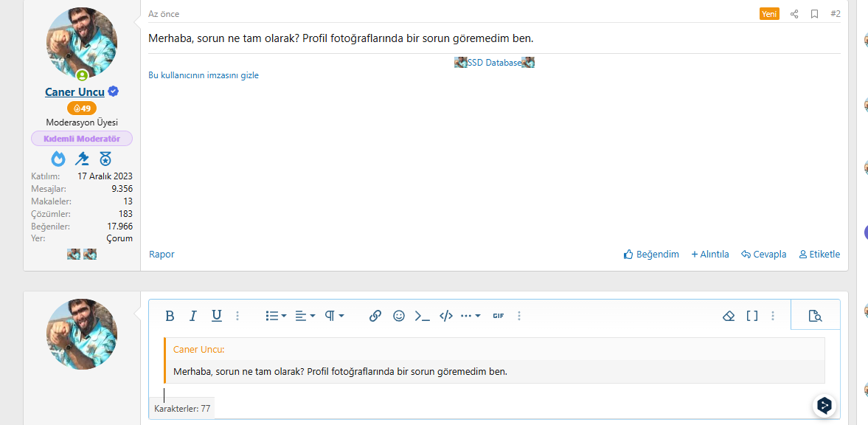Click the Çorum location value
Image resolution: width=868 pixels, height=425 pixels.
119,239
